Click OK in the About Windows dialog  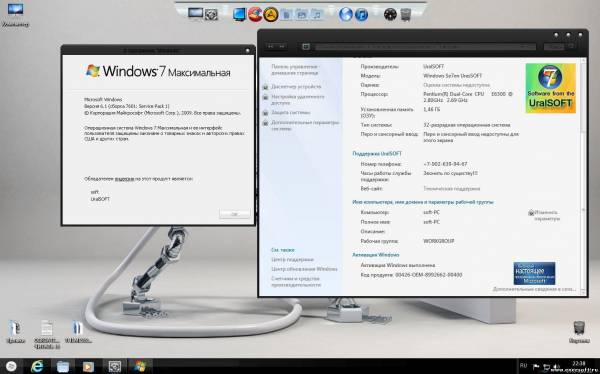pyautogui.click(x=235, y=214)
